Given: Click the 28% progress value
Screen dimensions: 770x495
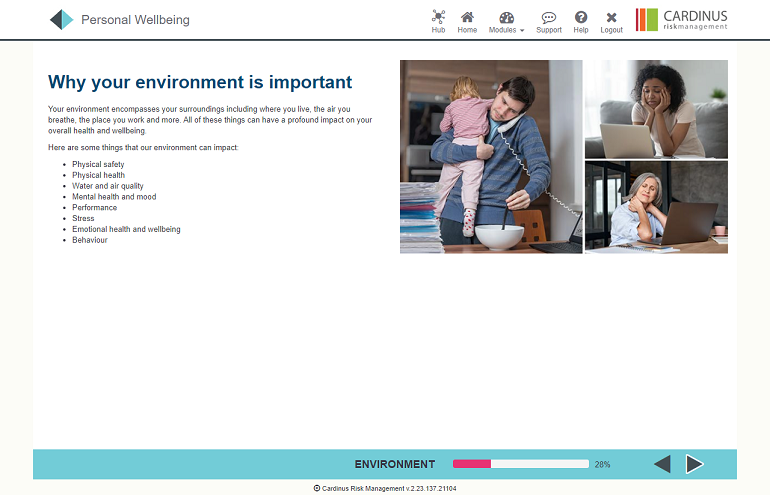Looking at the screenshot, I should point(602,465).
